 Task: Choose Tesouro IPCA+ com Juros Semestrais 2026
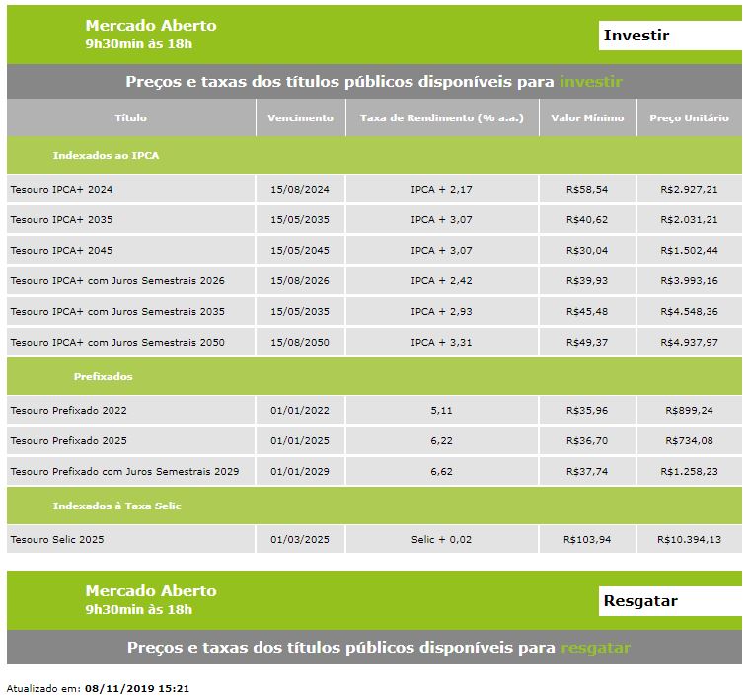click(x=117, y=281)
